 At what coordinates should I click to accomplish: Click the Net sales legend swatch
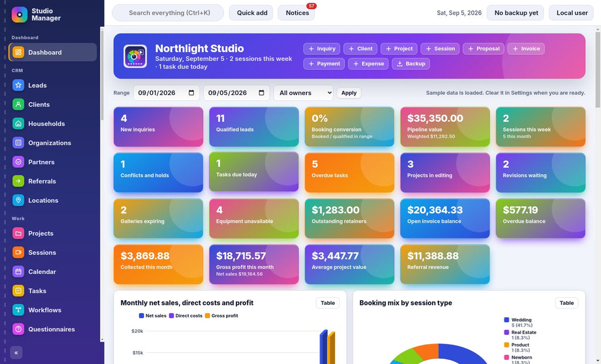point(141,316)
